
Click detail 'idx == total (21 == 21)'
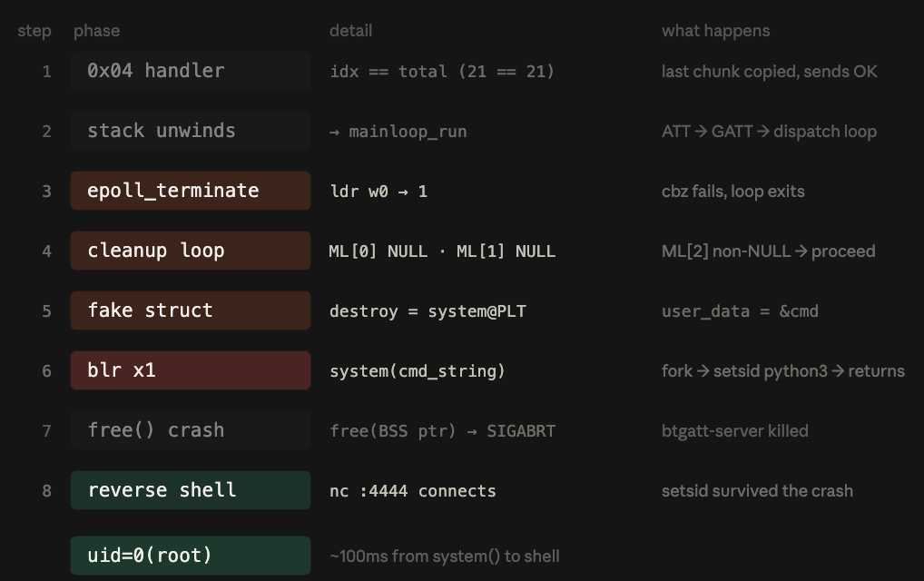coord(442,72)
